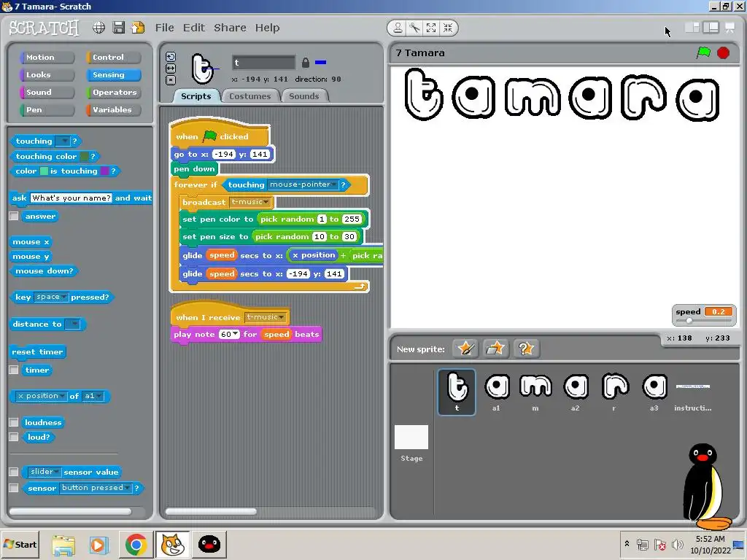Save project with floppy disk icon
This screenshot has width=747, height=560.
click(x=119, y=28)
